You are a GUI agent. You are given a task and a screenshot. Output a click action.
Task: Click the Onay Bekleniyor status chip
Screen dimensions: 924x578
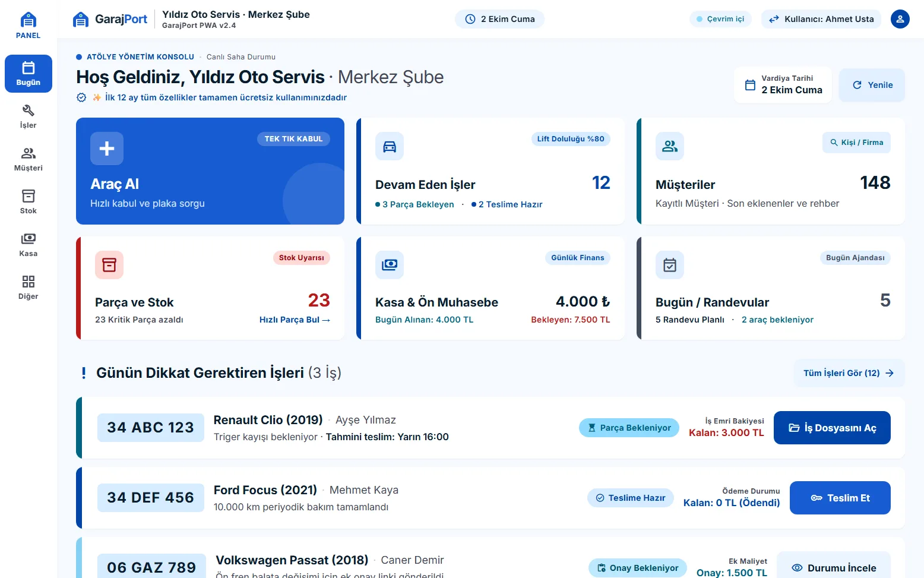point(638,568)
